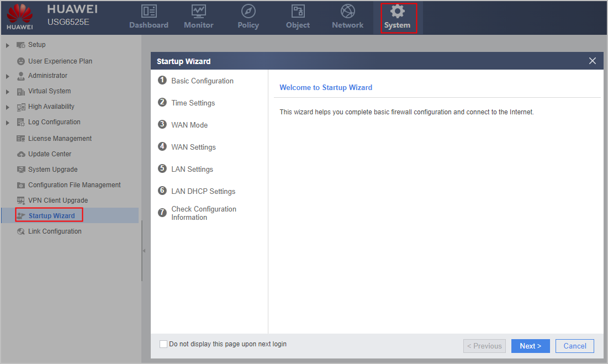Expand the Administrator tree node

click(7, 76)
